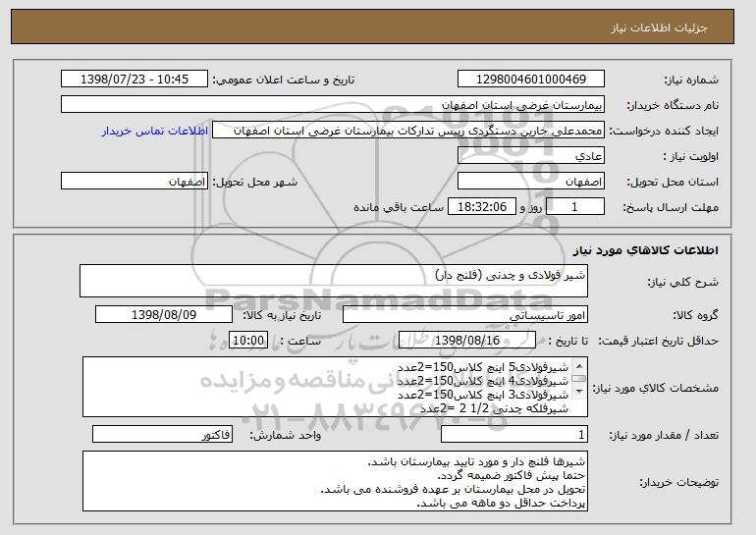Select the line شیرفولادی4 اینچ کلاس150=2عدد

[x=483, y=381]
